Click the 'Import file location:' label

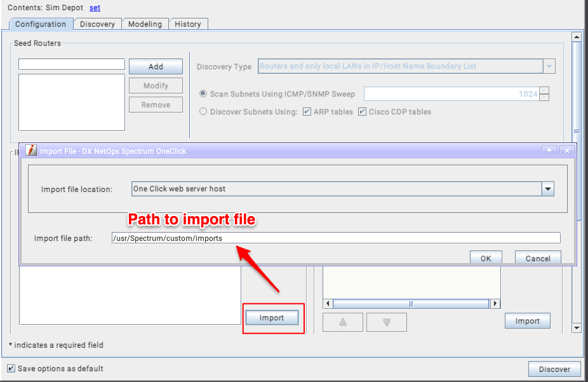(77, 189)
